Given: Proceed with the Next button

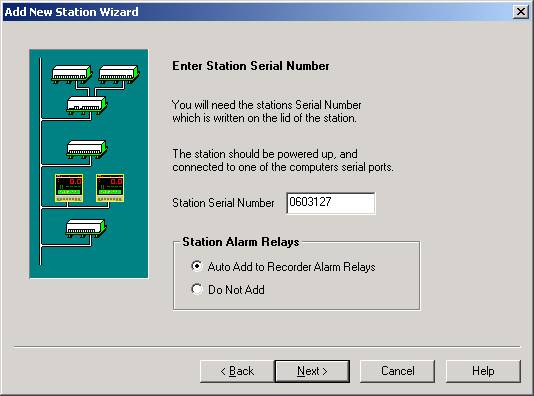Looking at the screenshot, I should point(312,371).
